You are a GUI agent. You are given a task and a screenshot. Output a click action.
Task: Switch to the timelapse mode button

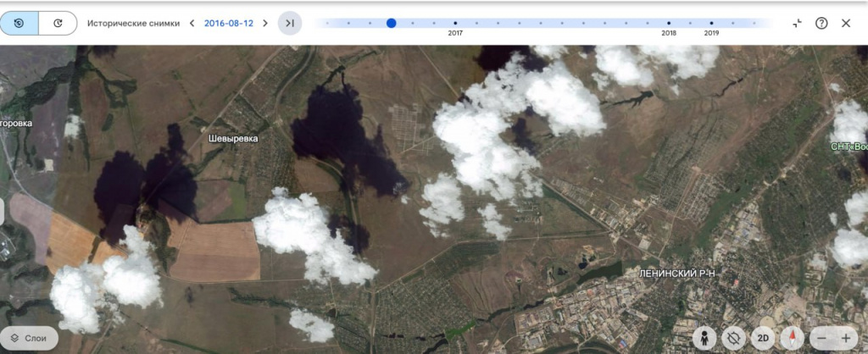pos(58,23)
